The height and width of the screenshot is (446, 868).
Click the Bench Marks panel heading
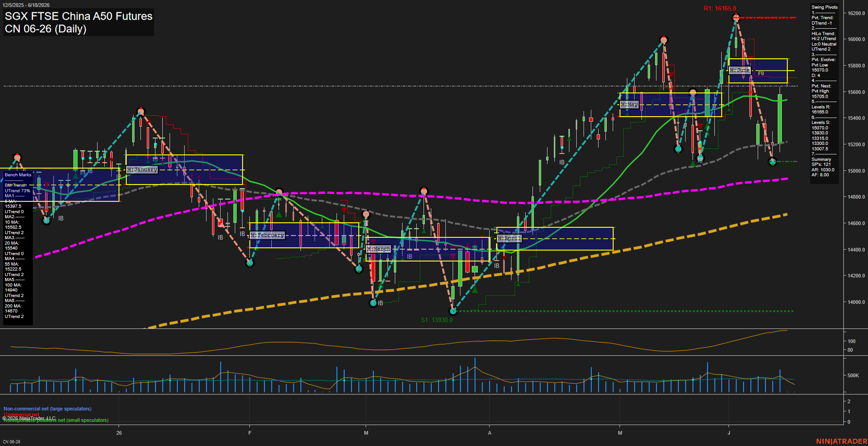click(18, 175)
